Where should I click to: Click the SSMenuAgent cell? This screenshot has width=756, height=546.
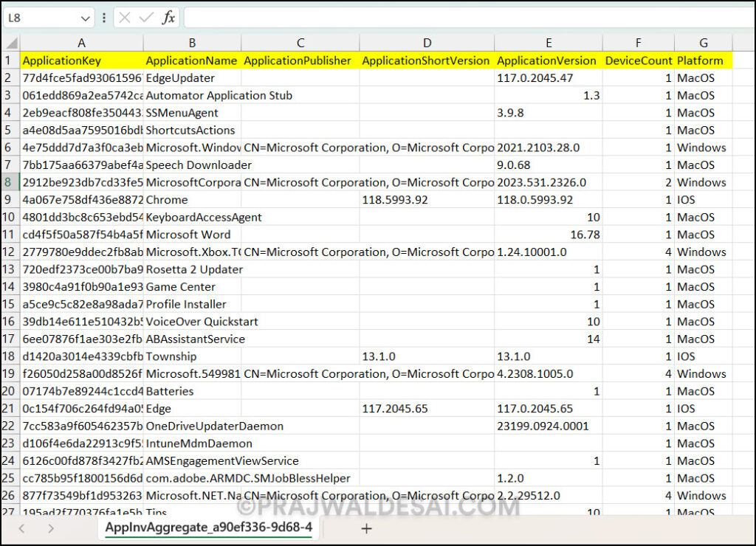pyautogui.click(x=192, y=113)
